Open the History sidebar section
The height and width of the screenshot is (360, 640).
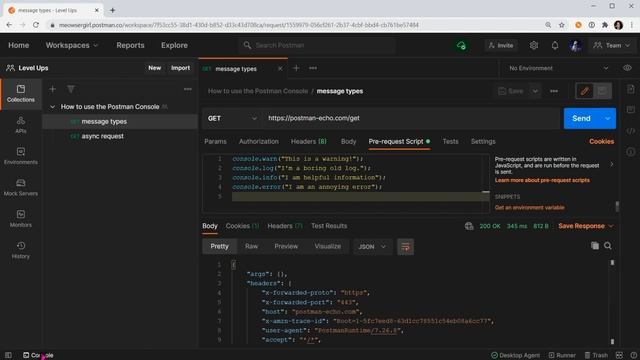coord(20,250)
